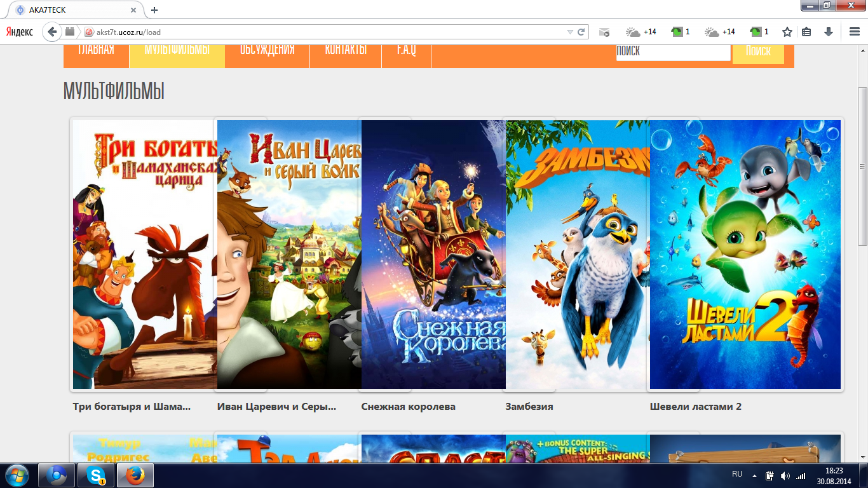The height and width of the screenshot is (488, 868).
Task: Open the Снежная королева poster thumbnail
Action: click(x=433, y=254)
